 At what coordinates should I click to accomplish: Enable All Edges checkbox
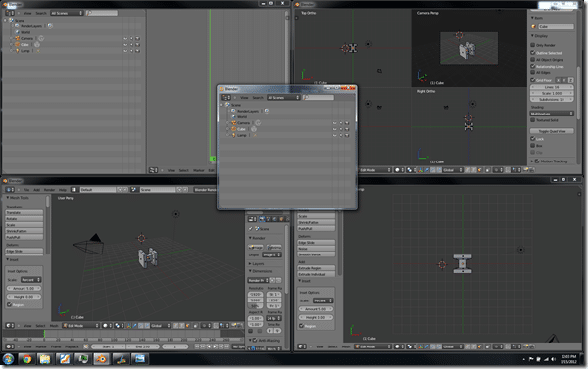pyautogui.click(x=532, y=72)
